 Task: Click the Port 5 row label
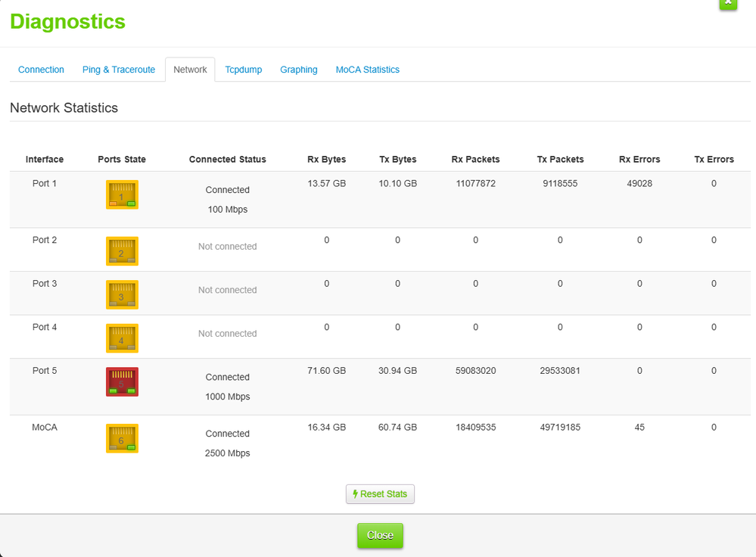pos(45,371)
